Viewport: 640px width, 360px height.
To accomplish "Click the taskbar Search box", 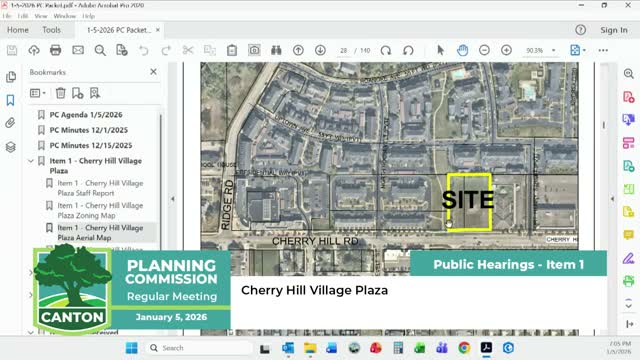I will (x=199, y=348).
